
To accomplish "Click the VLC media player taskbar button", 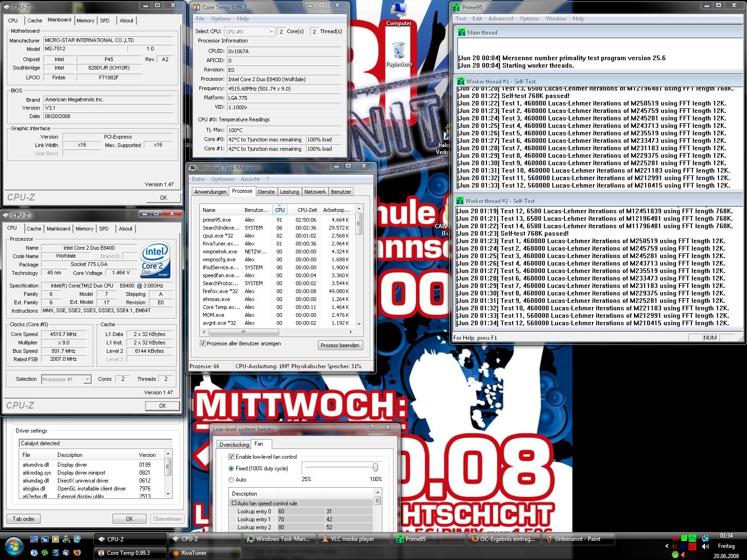I will tap(353, 539).
